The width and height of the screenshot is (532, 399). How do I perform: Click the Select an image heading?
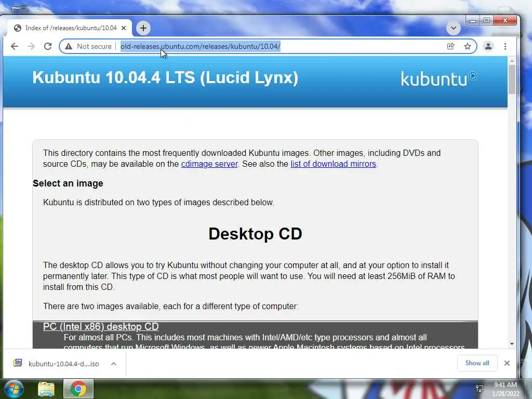68,183
